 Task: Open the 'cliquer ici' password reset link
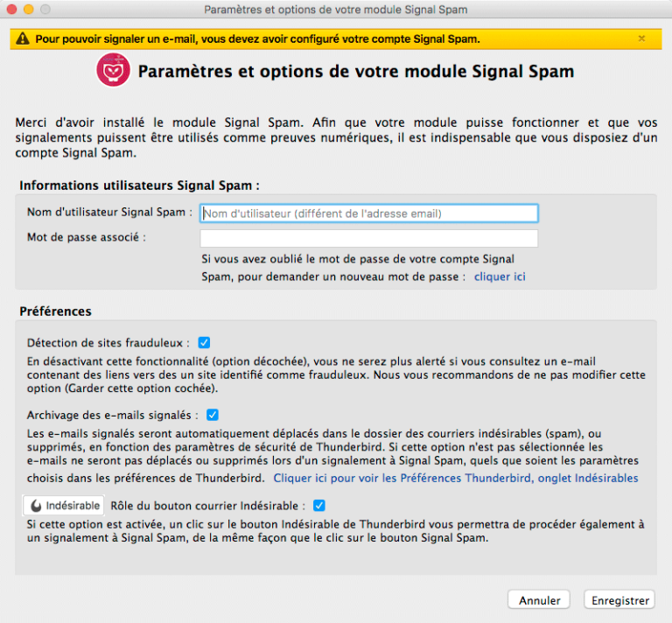tap(500, 276)
